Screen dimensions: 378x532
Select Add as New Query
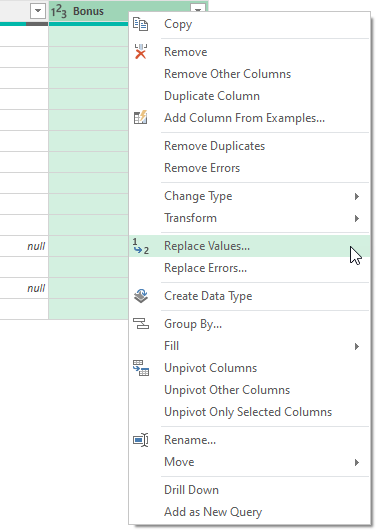pyautogui.click(x=213, y=512)
